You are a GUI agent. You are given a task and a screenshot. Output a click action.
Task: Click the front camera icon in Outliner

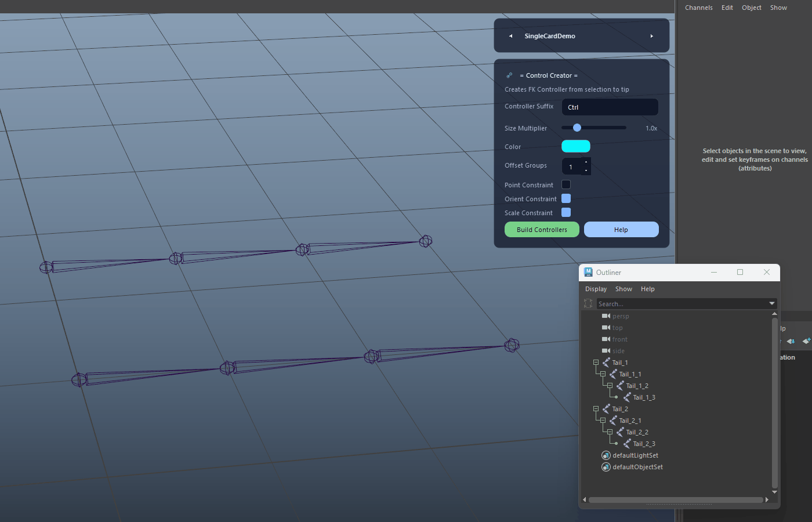click(x=606, y=339)
